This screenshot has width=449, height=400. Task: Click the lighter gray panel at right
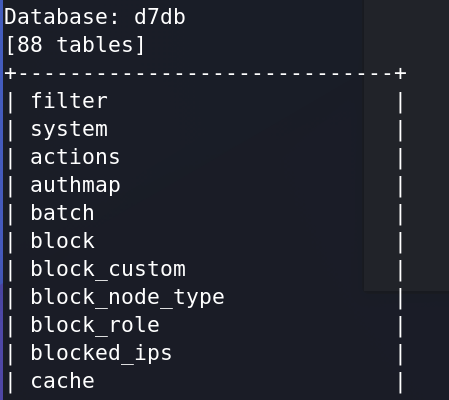pyautogui.click(x=406, y=145)
